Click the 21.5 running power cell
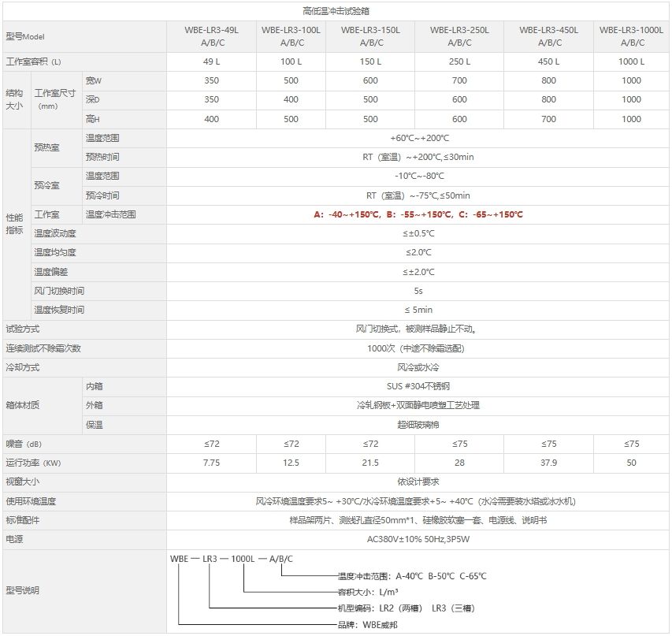Image resolution: width=672 pixels, height=636 pixels. coord(369,463)
